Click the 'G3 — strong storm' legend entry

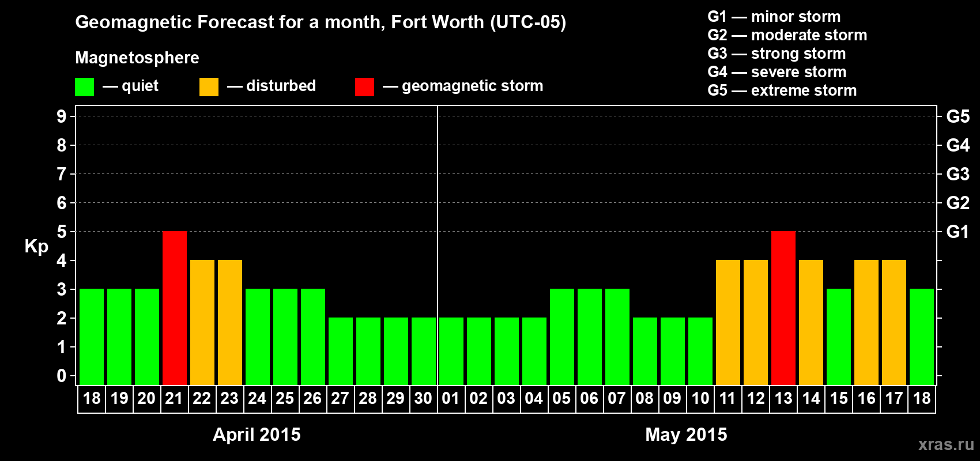tap(777, 54)
